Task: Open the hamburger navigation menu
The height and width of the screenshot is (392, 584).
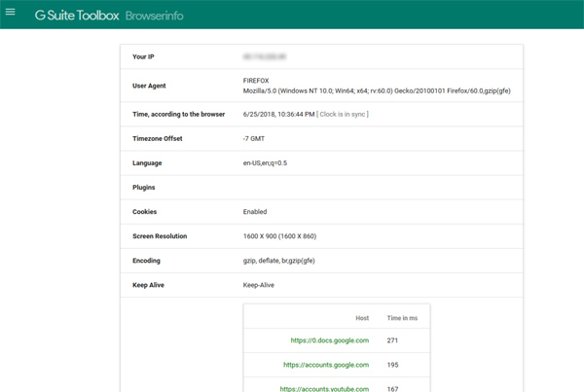Action: point(11,12)
